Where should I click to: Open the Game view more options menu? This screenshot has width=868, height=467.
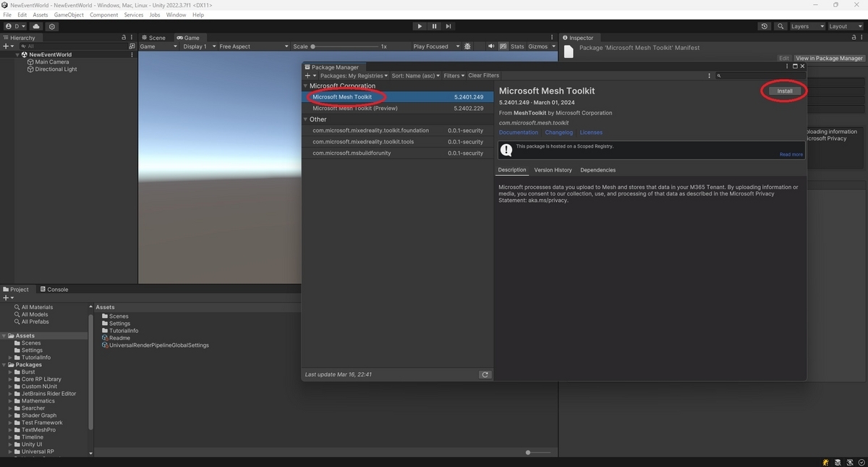pyautogui.click(x=553, y=38)
